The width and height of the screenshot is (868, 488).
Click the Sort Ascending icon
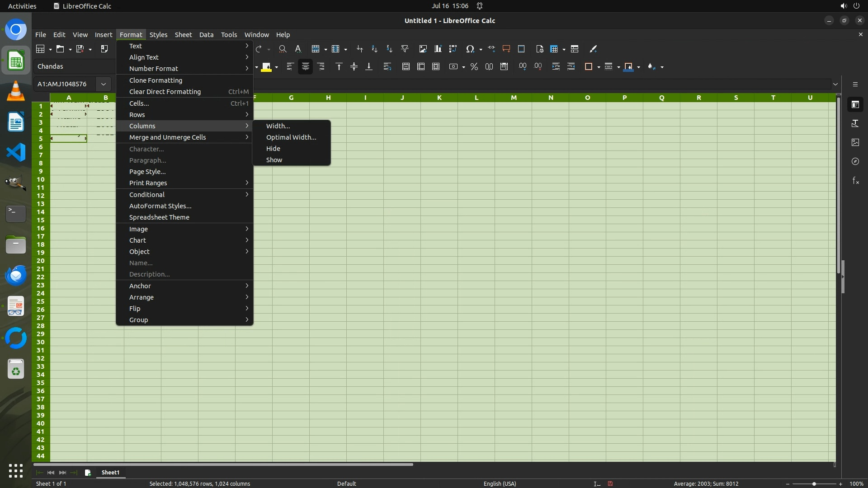tap(374, 49)
